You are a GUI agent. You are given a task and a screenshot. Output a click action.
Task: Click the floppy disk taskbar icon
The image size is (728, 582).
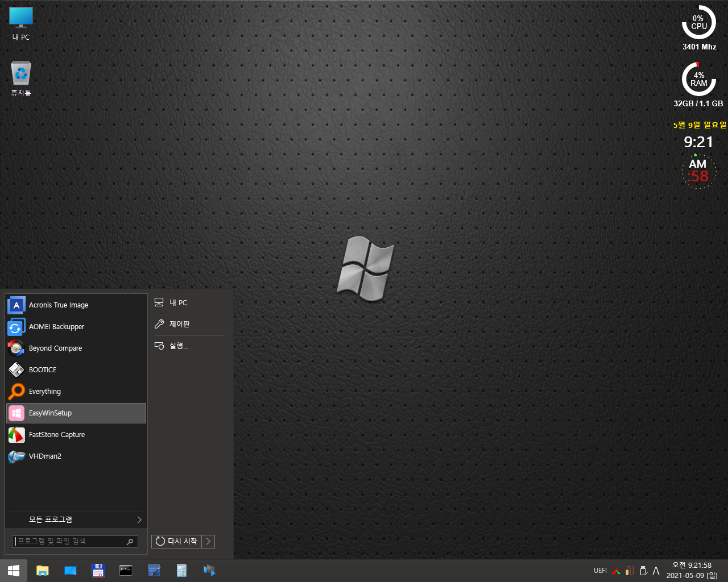98,571
